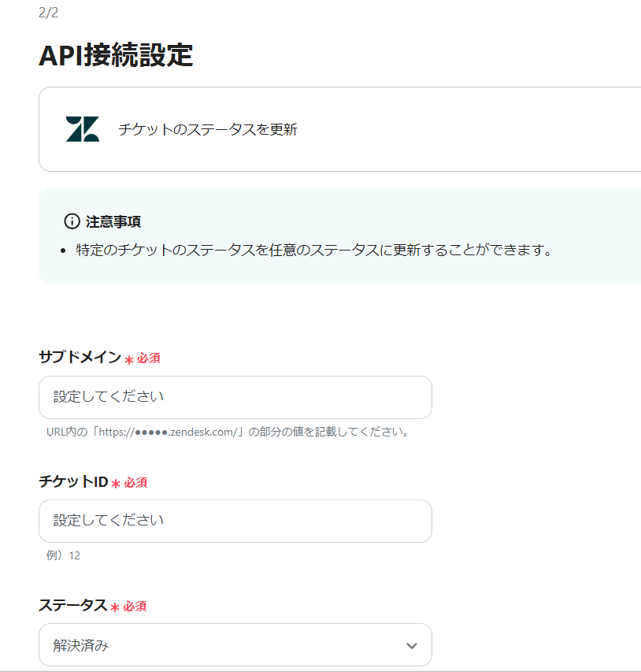The image size is (641, 672).
Task: Click the red asterisk next to ステータス
Action: click(115, 607)
